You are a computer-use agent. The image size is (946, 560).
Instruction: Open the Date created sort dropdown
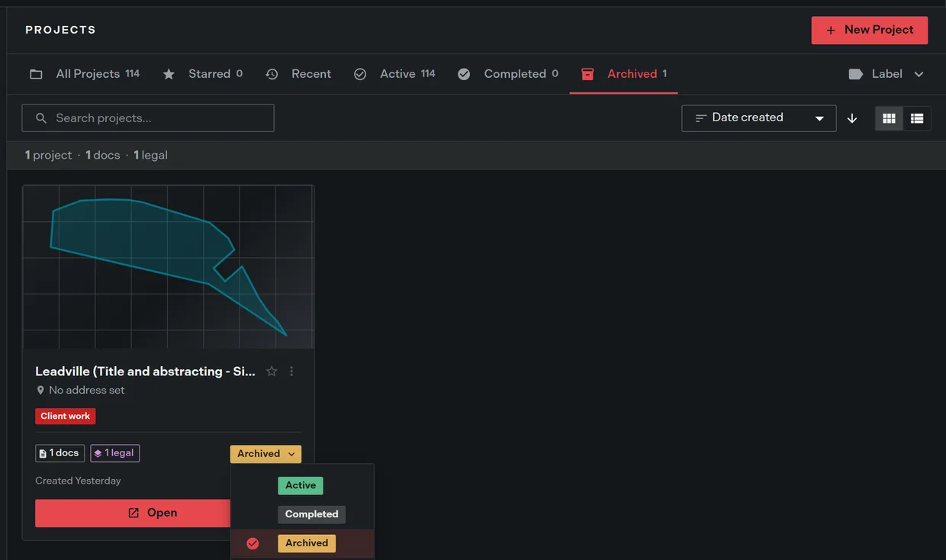(x=758, y=118)
